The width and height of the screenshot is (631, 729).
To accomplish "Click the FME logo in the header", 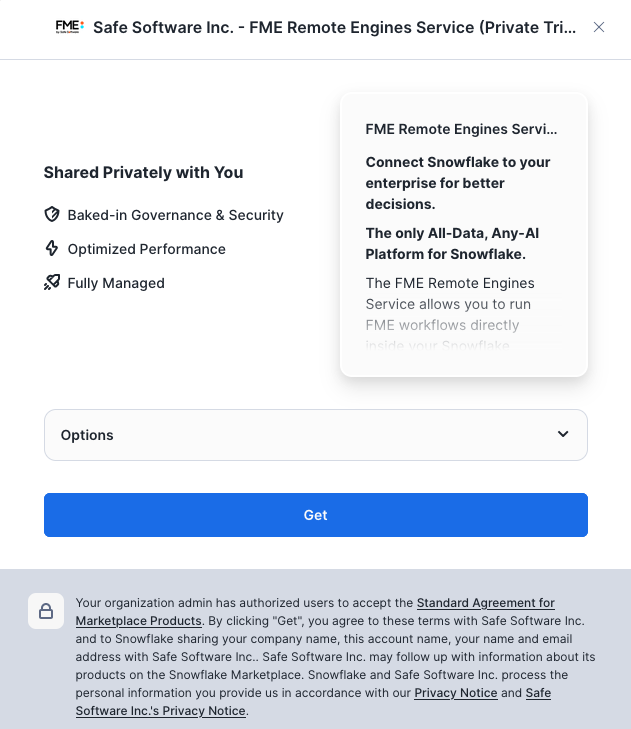I will 70,27.
